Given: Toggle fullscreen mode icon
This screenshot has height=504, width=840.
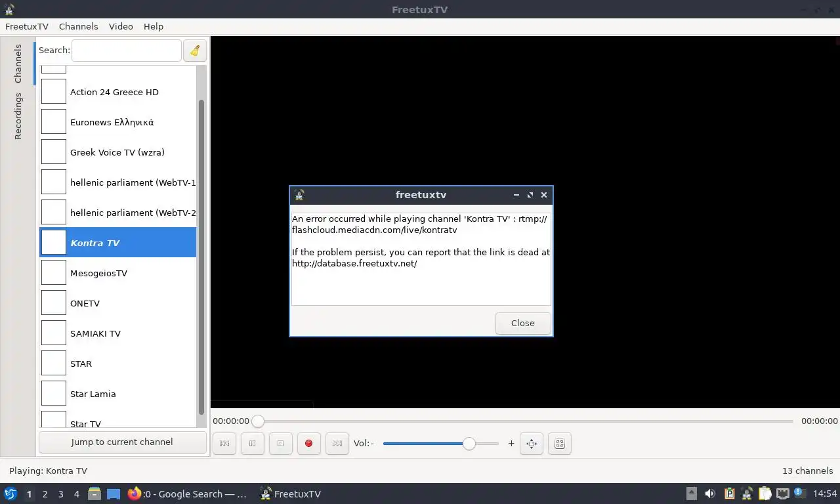Looking at the screenshot, I should click(x=532, y=444).
